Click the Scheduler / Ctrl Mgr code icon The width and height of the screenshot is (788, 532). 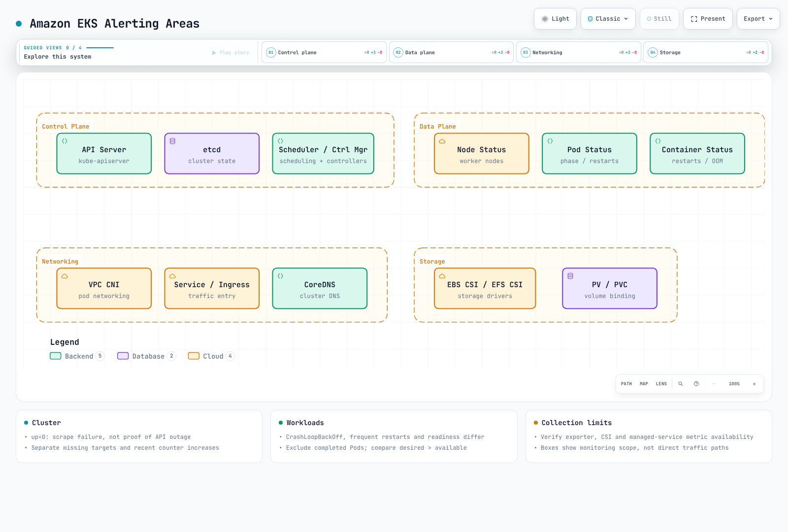coord(281,141)
